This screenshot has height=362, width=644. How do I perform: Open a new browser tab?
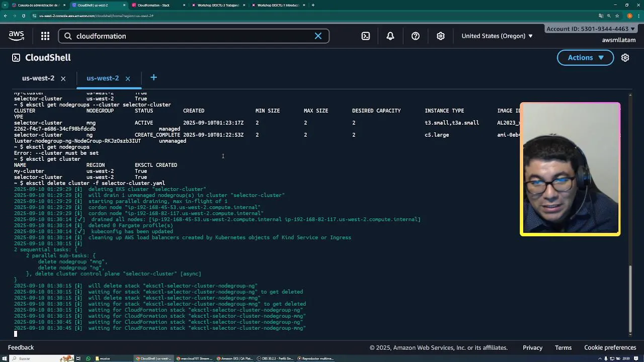click(x=313, y=5)
